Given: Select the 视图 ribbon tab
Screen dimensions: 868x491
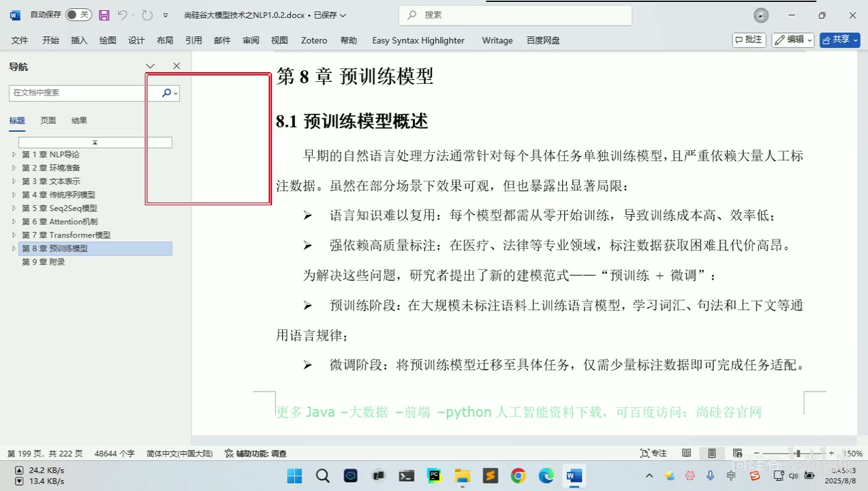Looking at the screenshot, I should click(x=279, y=40).
